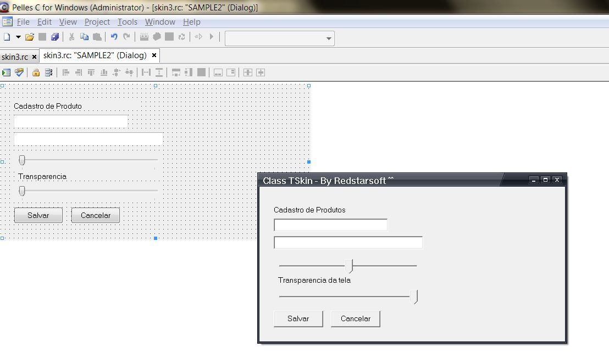Viewport: 609px width, 364px height.
Task: Click the Redo arrow icon
Action: click(x=126, y=37)
